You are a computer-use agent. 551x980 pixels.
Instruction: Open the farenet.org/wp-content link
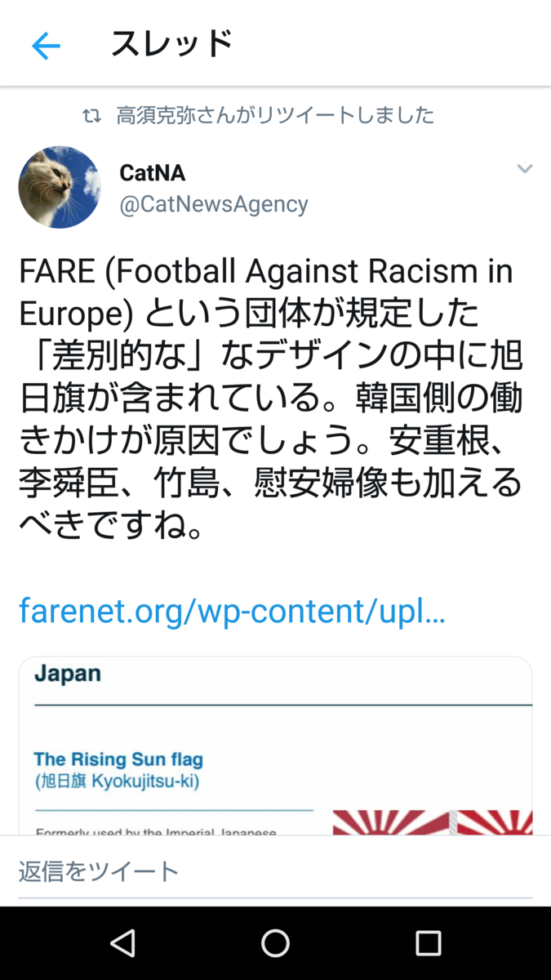[x=232, y=610]
